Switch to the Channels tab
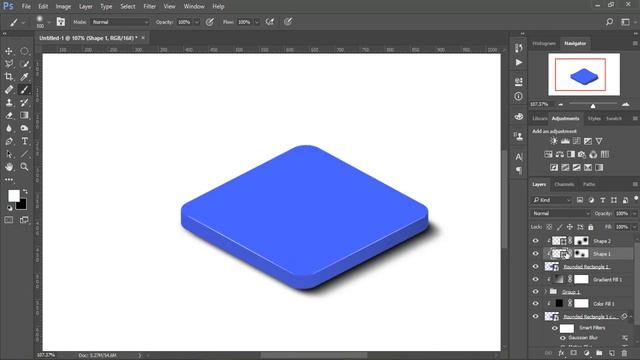This screenshot has height=360, width=640. click(x=564, y=184)
